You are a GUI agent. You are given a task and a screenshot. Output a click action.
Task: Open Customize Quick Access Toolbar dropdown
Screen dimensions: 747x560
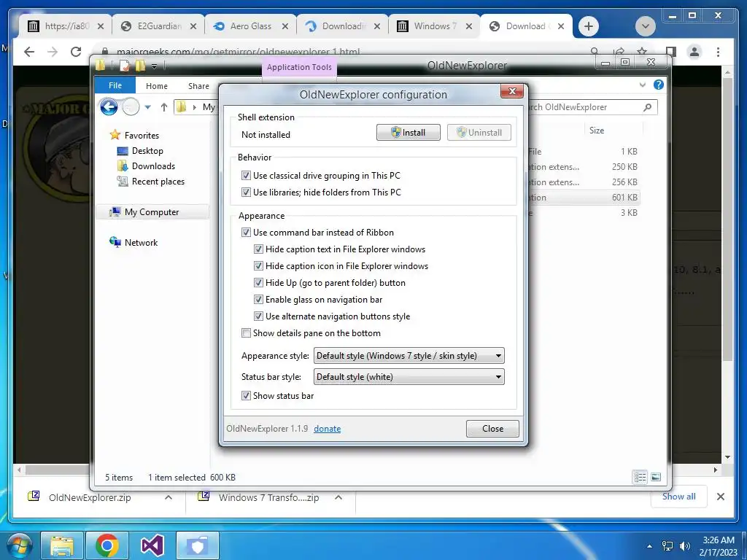click(x=155, y=66)
